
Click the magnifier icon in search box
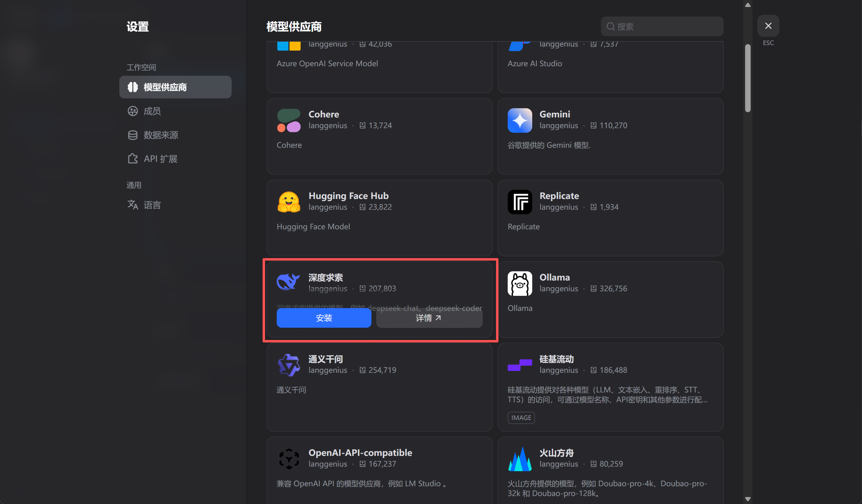610,26
